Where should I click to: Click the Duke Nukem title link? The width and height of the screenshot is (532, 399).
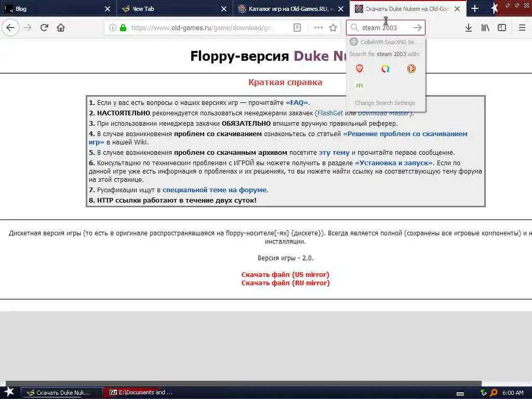[320, 56]
